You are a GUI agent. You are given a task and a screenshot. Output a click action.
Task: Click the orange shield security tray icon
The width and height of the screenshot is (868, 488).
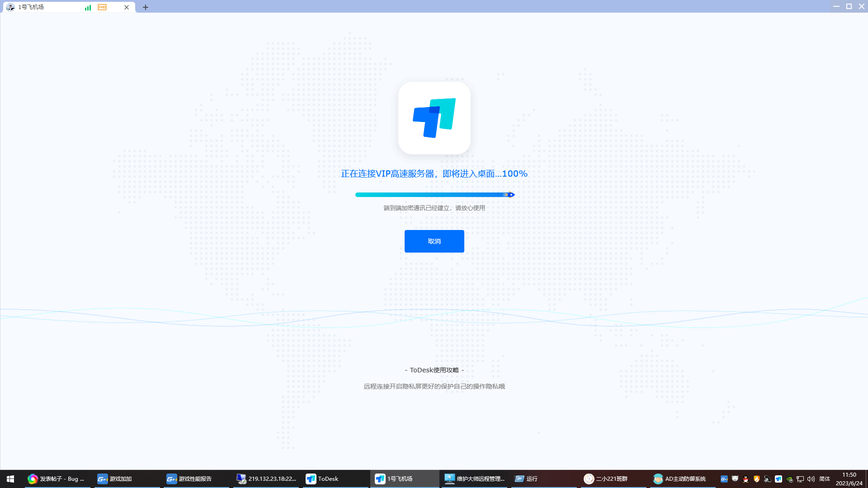click(757, 479)
